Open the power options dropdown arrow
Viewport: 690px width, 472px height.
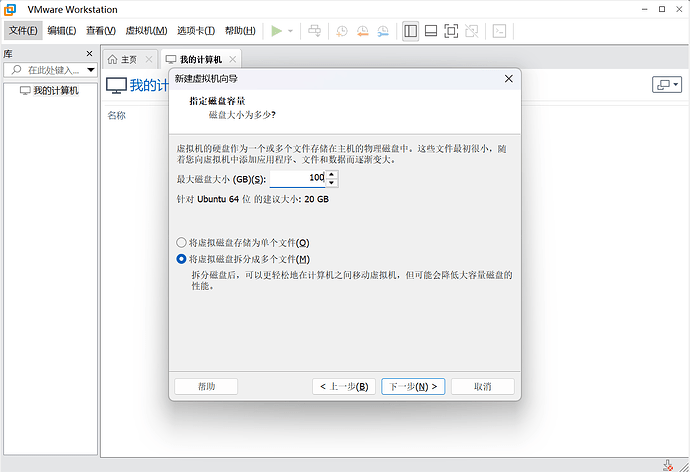[x=290, y=31]
